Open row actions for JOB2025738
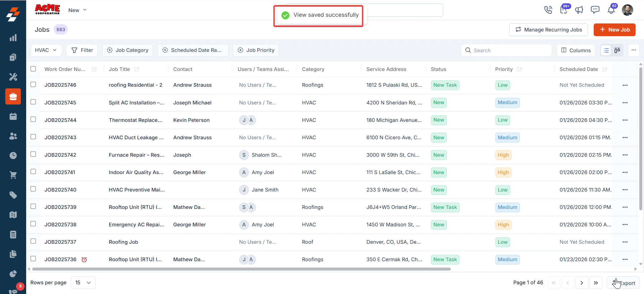The height and width of the screenshot is (294, 644). [625, 224]
